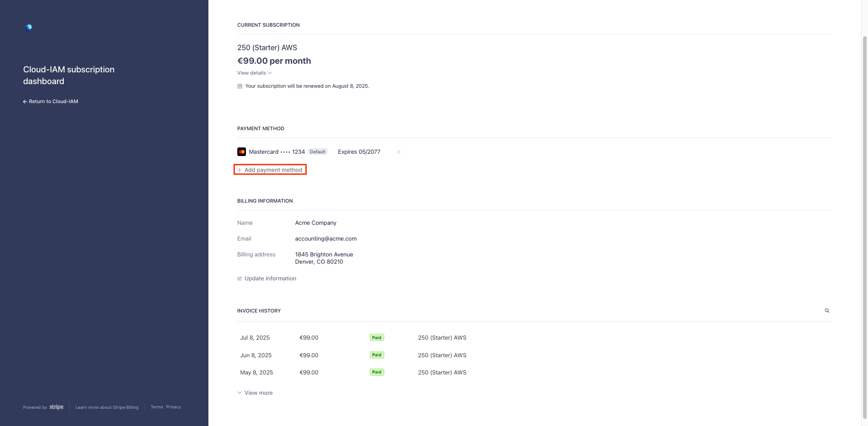Open the Jun 8, 2025 invoice
The width and height of the screenshot is (868, 426).
tap(534, 355)
